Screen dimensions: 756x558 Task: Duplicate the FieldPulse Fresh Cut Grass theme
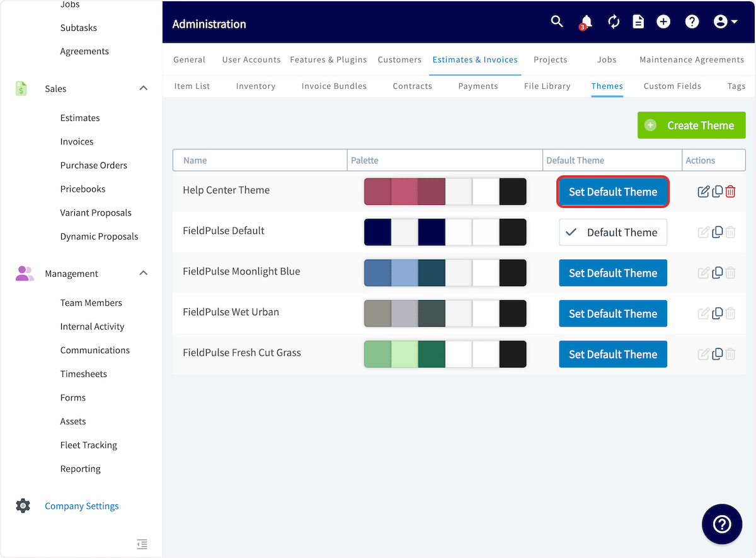click(x=717, y=354)
